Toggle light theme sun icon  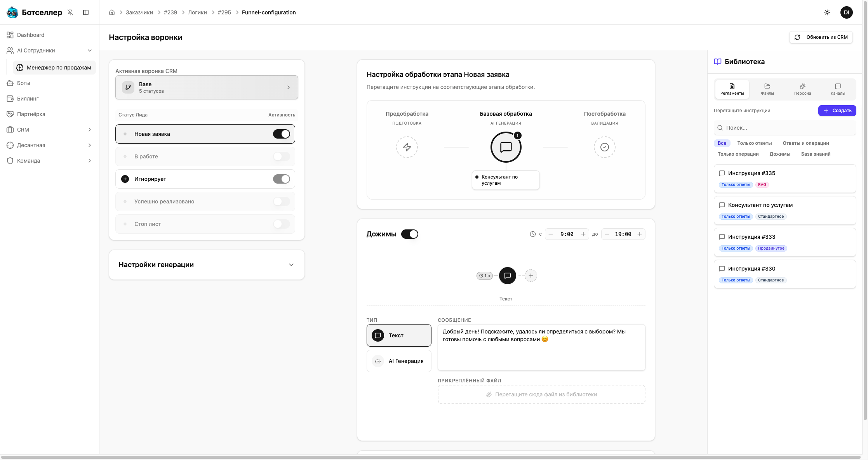click(827, 12)
